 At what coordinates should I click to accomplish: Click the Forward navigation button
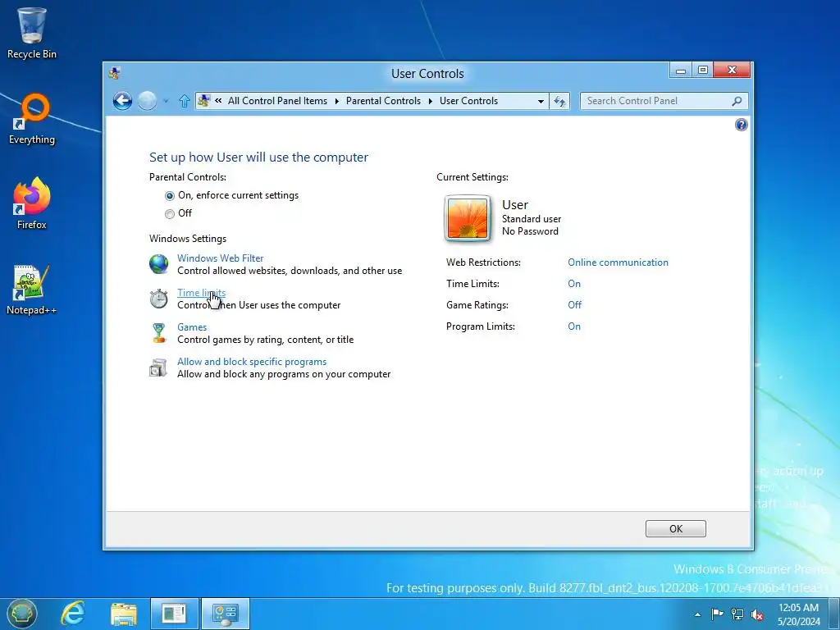click(x=148, y=101)
